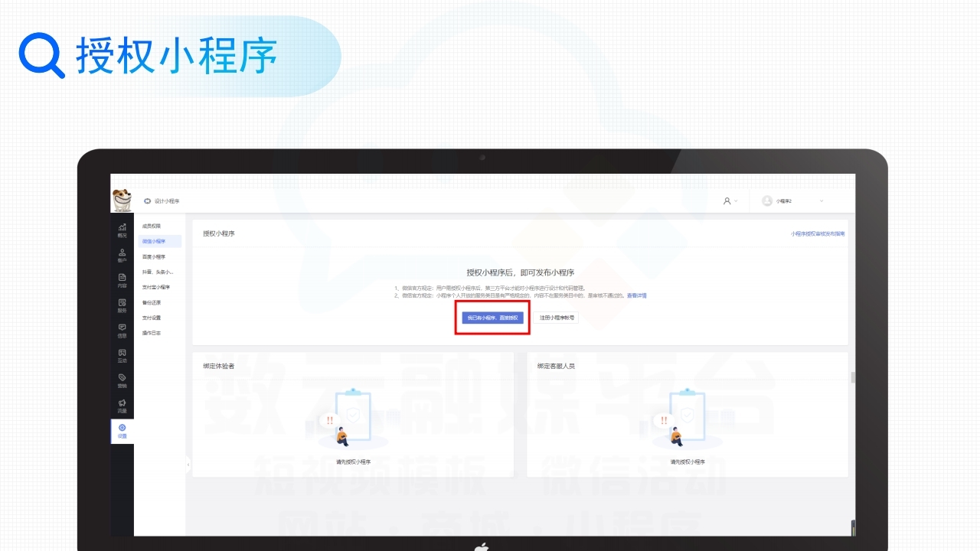This screenshot has width=980, height=551.
Task: Expand the 小程序2 account dropdown
Action: (822, 201)
